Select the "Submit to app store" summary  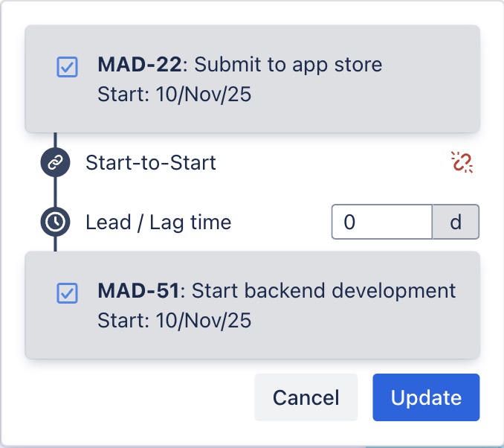click(x=288, y=65)
